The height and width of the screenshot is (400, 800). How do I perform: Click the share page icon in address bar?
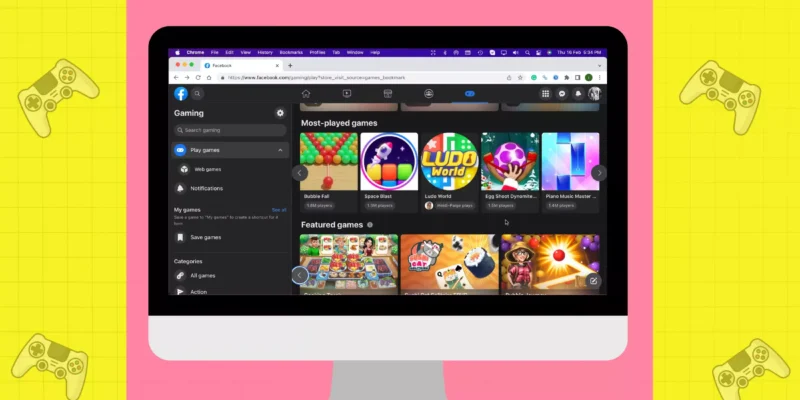click(x=509, y=78)
